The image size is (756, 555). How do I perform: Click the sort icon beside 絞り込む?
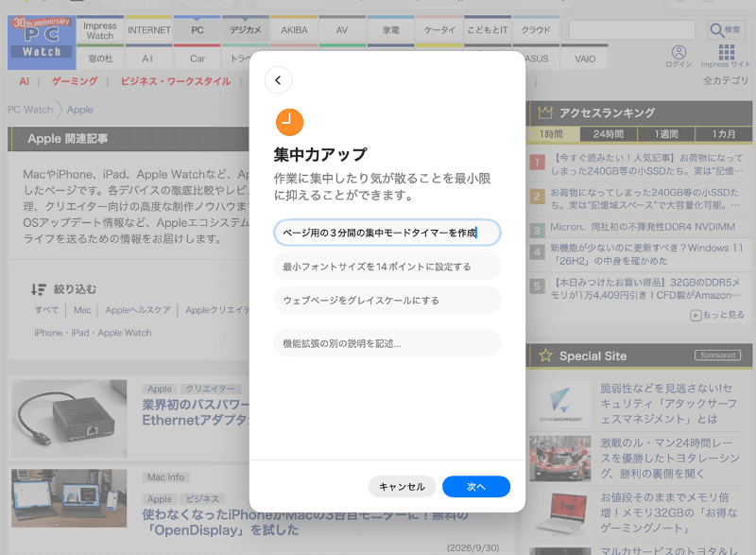point(39,289)
